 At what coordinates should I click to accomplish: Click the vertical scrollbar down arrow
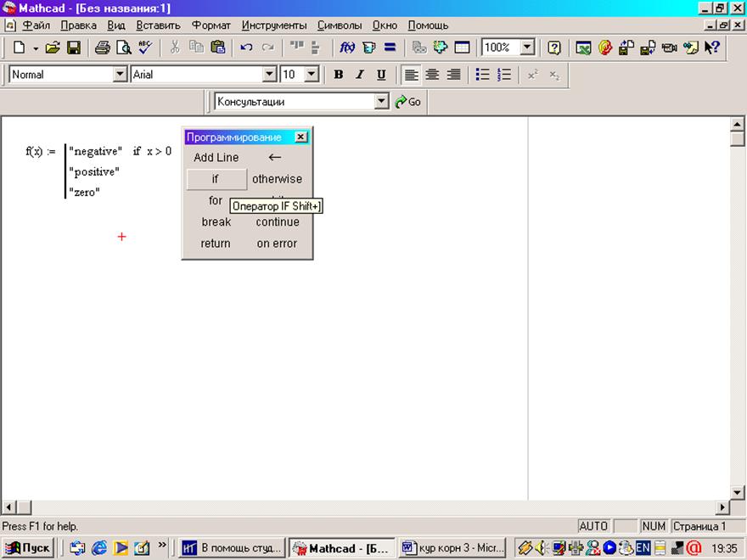pos(738,492)
